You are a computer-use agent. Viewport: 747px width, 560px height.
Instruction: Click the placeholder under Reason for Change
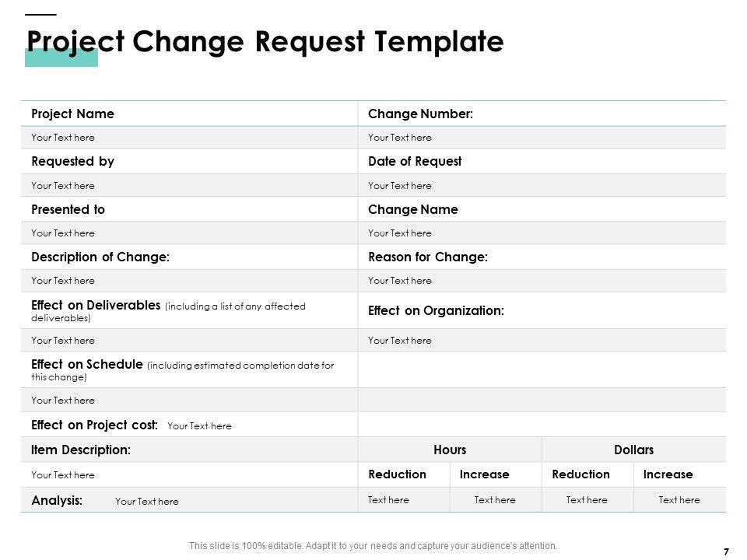[399, 281]
